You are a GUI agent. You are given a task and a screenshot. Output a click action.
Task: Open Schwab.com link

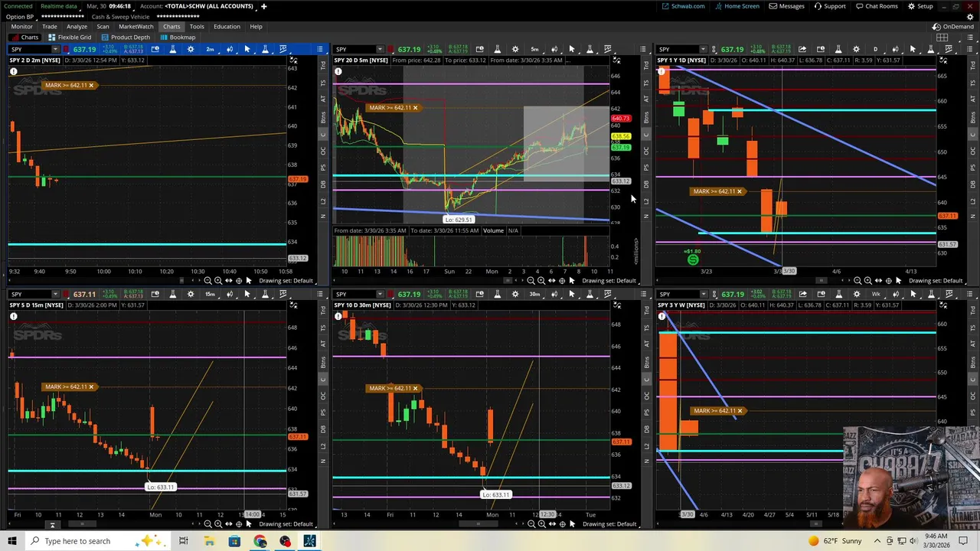684,6
